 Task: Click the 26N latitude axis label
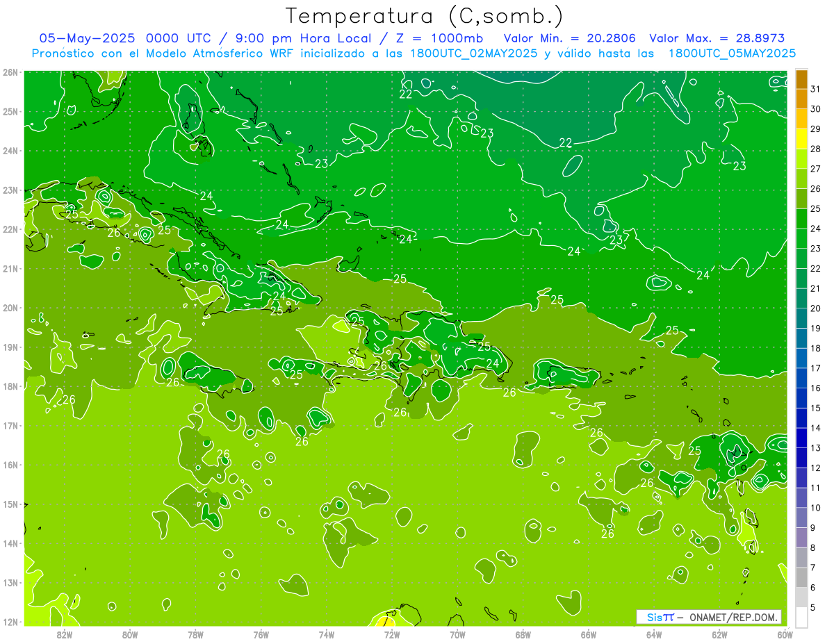click(x=11, y=72)
